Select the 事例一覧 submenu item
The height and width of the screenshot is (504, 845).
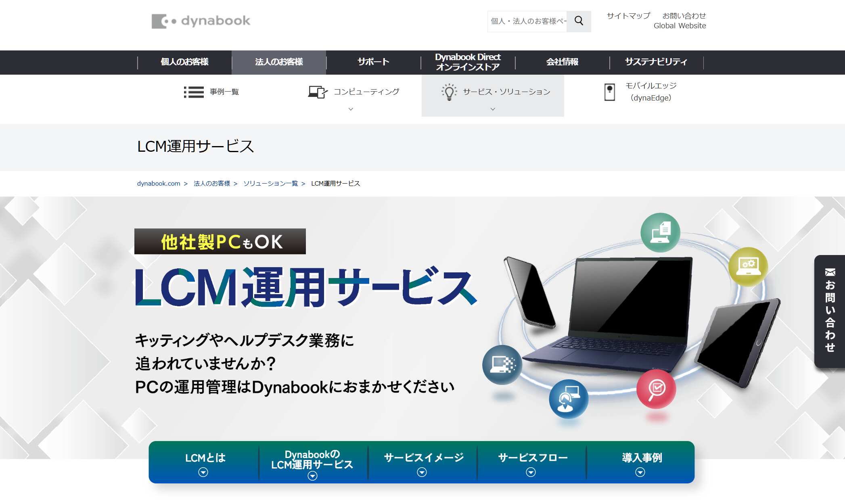211,92
